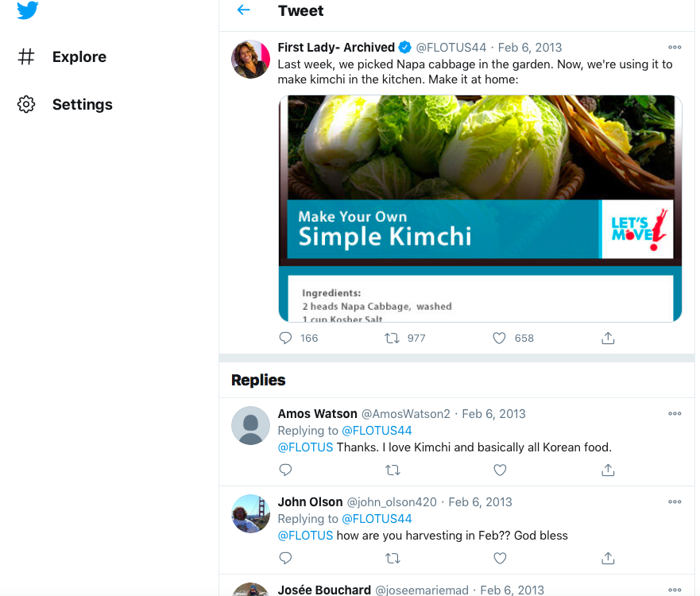Like the kimchi tweet
700x596 pixels.
click(x=499, y=338)
